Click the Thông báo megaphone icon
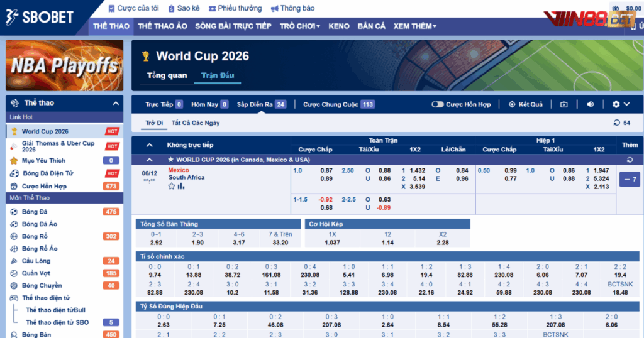This screenshot has width=644, height=338. coord(275,9)
